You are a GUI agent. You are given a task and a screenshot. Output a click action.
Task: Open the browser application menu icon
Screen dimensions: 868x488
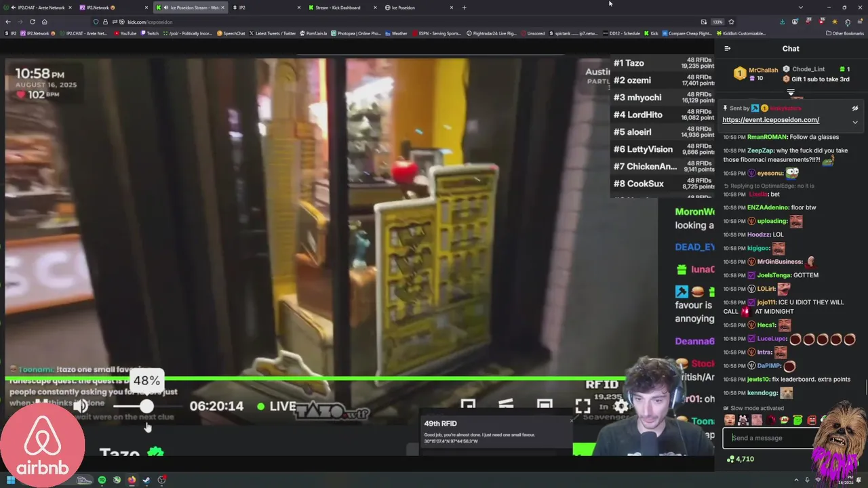(860, 22)
